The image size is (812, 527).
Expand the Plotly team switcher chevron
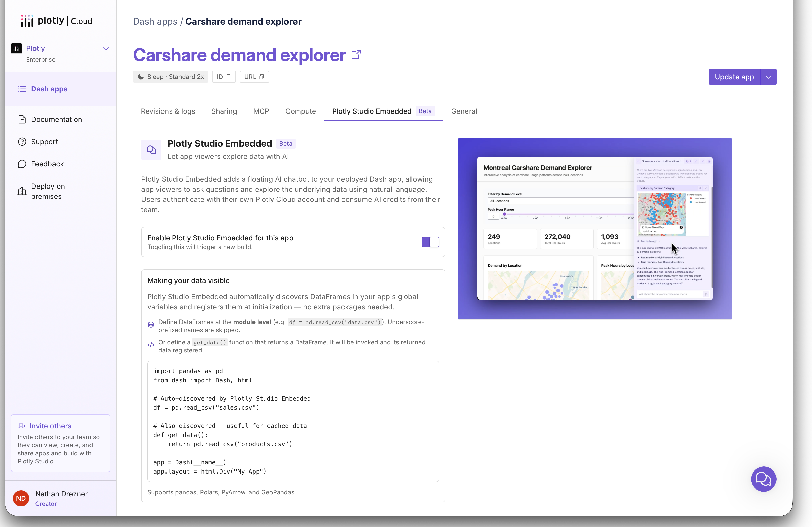pyautogui.click(x=106, y=48)
